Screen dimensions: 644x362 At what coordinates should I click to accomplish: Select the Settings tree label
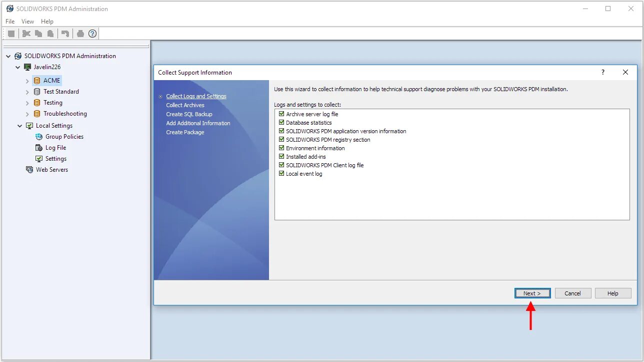pyautogui.click(x=56, y=159)
